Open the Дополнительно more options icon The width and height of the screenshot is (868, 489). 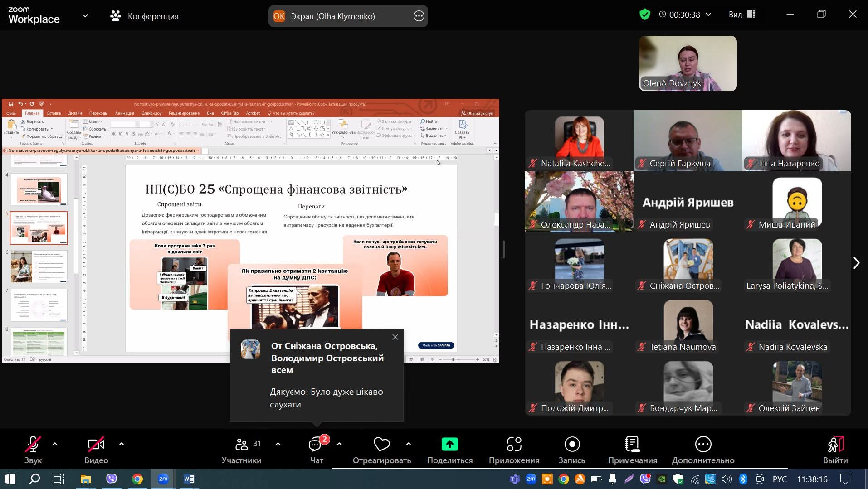(x=703, y=445)
